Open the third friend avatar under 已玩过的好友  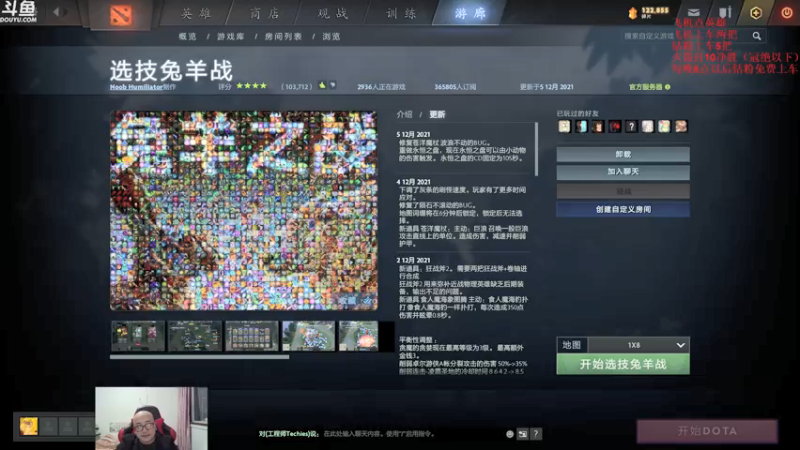pyautogui.click(x=597, y=126)
